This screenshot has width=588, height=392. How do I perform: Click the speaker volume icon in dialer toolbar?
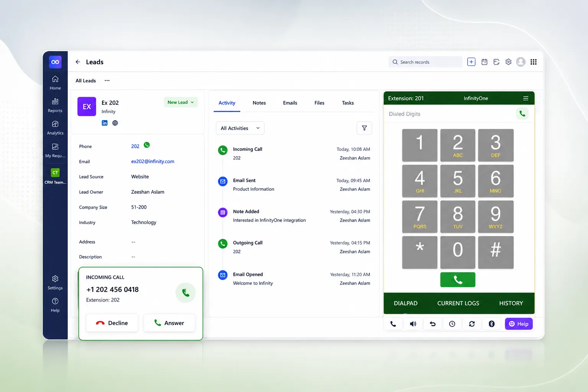[x=413, y=324]
